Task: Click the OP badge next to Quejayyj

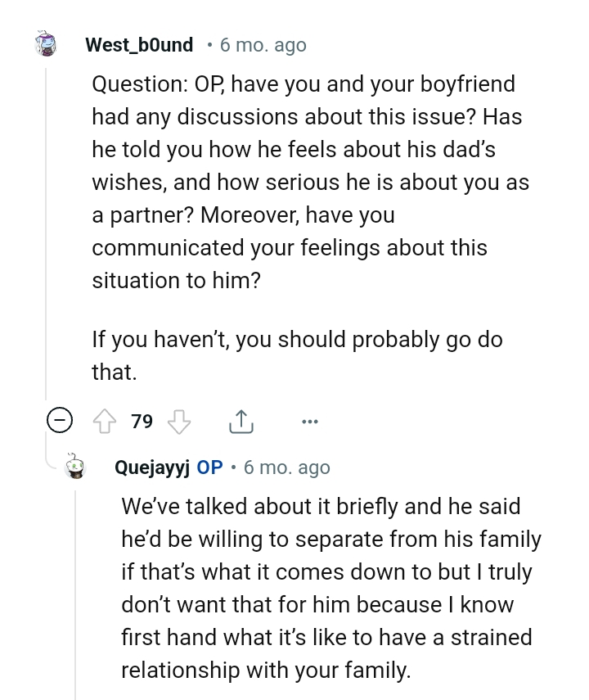Action: [x=209, y=467]
